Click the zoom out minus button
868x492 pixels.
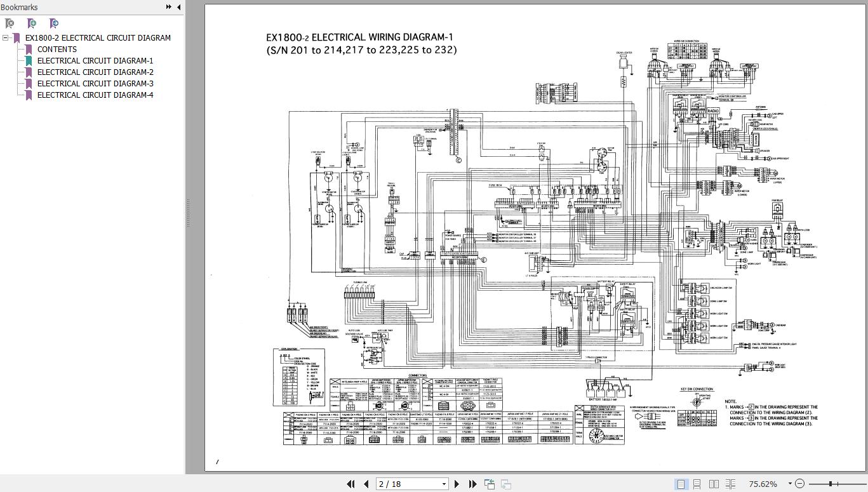tap(799, 484)
